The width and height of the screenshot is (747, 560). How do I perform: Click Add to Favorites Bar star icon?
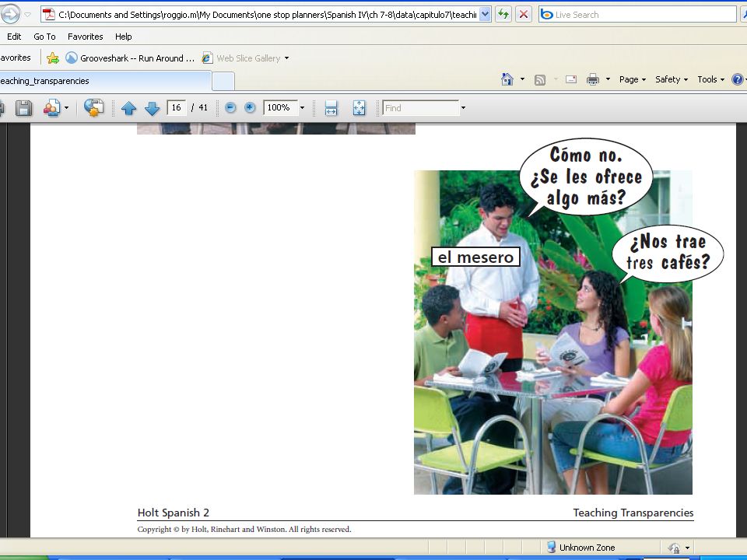53,58
